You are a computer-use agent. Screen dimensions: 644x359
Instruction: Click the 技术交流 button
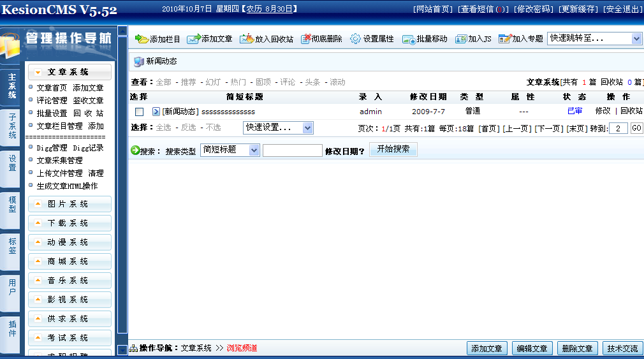point(622,348)
